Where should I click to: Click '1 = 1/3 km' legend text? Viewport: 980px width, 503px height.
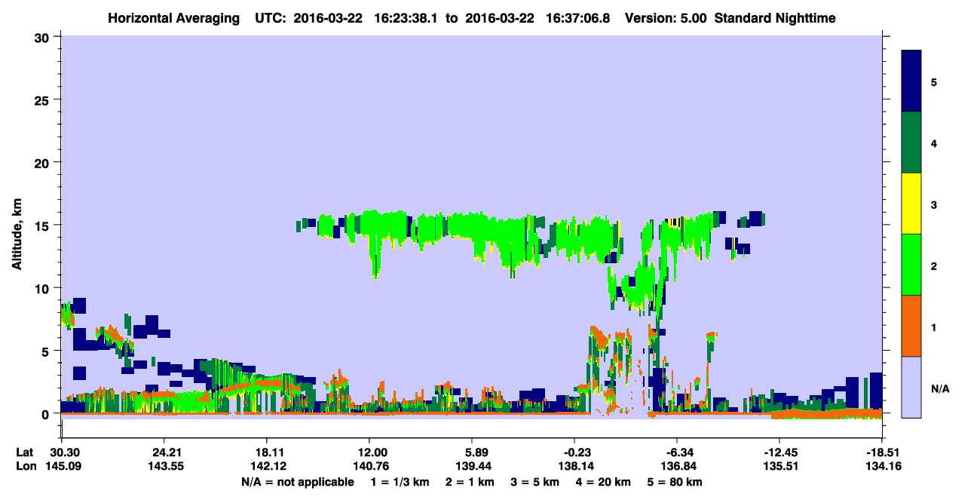click(x=399, y=482)
